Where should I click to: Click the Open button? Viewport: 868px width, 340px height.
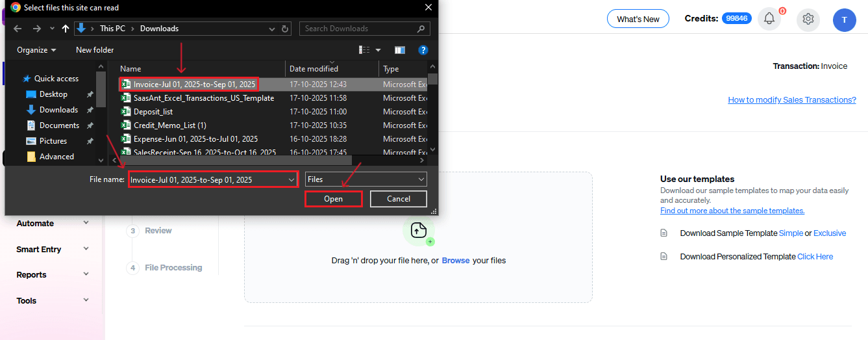click(333, 199)
